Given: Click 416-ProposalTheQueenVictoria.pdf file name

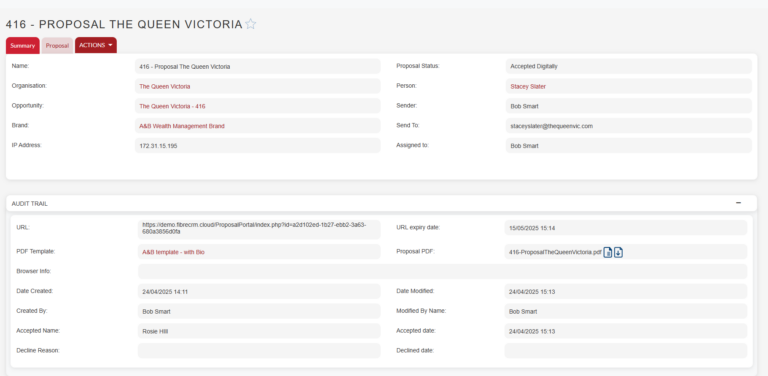Looking at the screenshot, I should click(x=555, y=253).
